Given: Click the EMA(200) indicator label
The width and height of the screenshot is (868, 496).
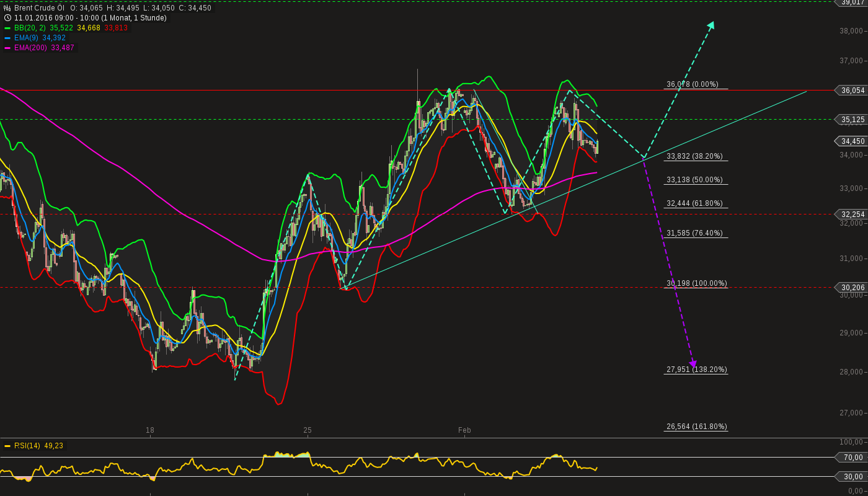Looking at the screenshot, I should pos(31,48).
